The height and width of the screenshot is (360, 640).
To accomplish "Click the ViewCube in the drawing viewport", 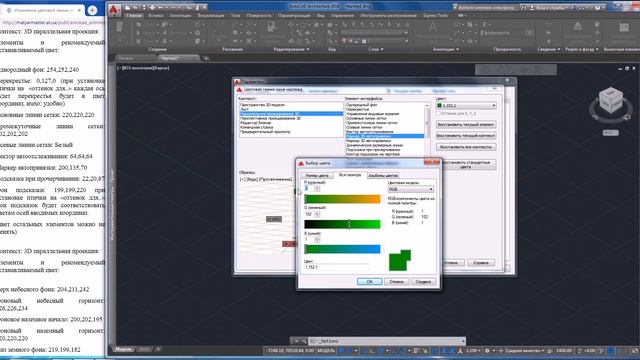I will click(611, 100).
